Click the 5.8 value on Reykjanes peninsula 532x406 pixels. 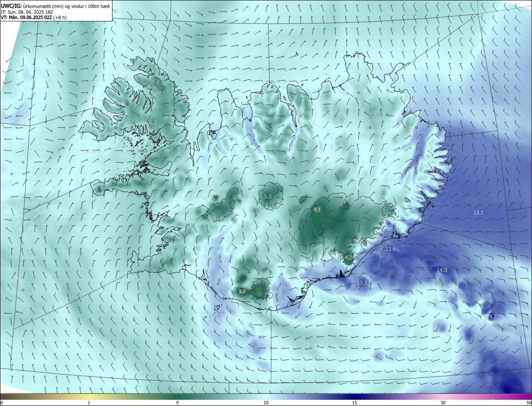pyautogui.click(x=163, y=266)
